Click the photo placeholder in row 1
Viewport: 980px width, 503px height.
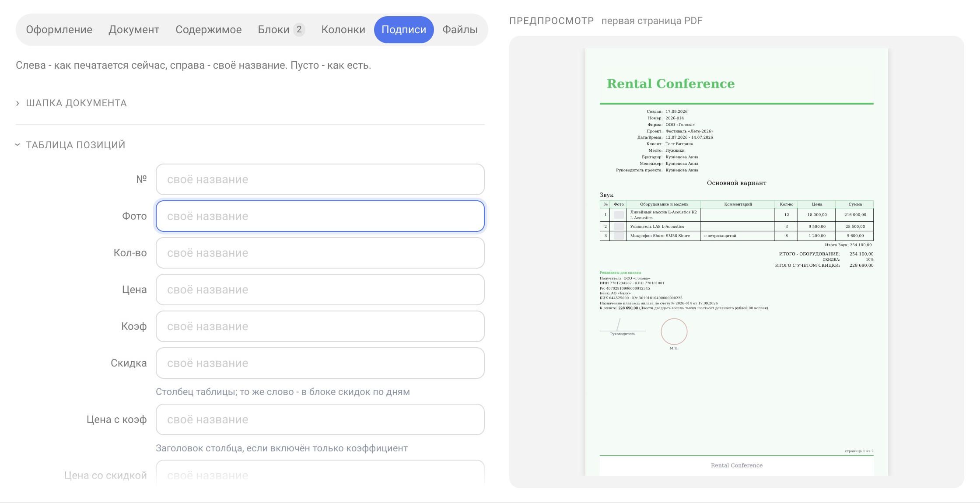tap(619, 215)
